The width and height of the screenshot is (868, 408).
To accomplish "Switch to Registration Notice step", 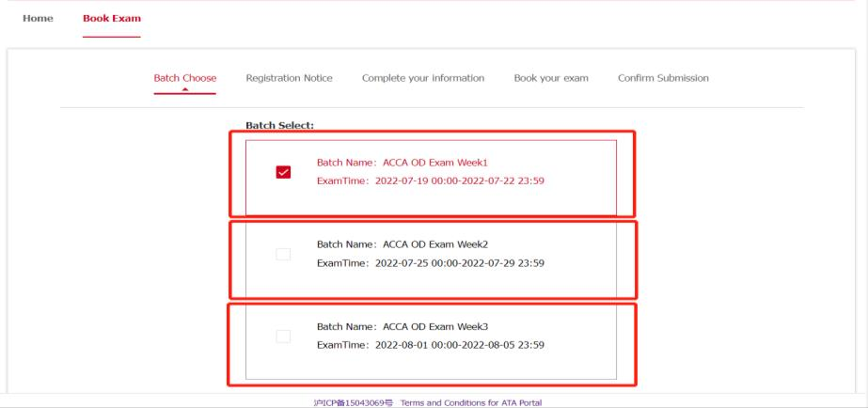I will (289, 77).
